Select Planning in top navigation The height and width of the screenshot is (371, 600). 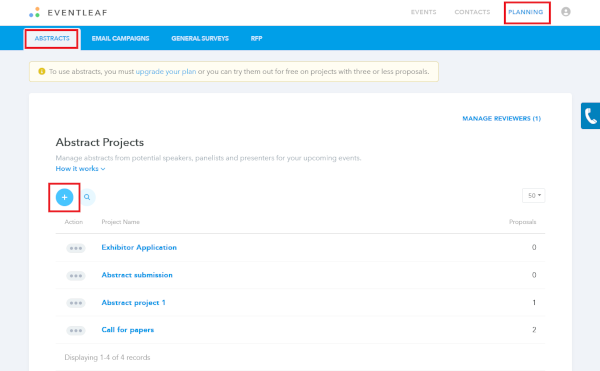526,12
